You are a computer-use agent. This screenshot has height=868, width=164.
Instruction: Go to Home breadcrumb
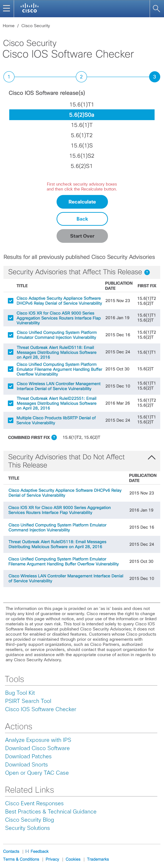8,26
